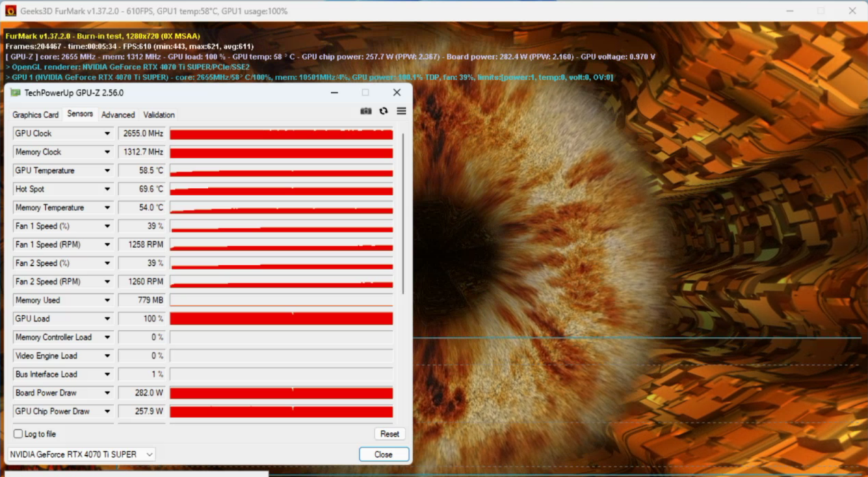
Task: Enable the Log to file checkbox
Action: (x=18, y=434)
